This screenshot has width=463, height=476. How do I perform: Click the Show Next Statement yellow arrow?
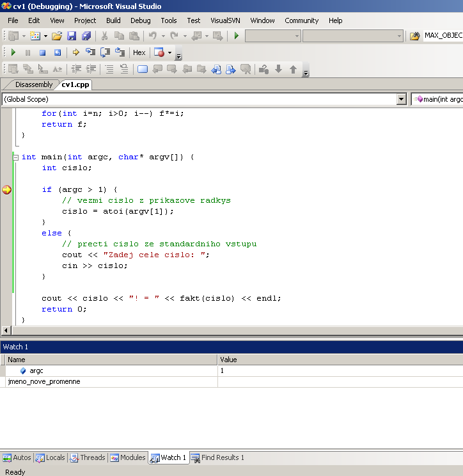pyautogui.click(x=76, y=52)
